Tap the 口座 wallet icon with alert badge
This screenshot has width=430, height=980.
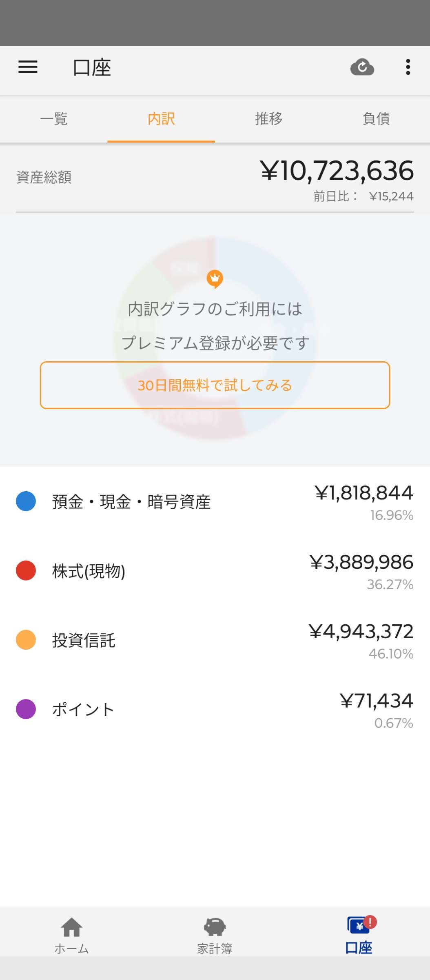click(x=359, y=926)
